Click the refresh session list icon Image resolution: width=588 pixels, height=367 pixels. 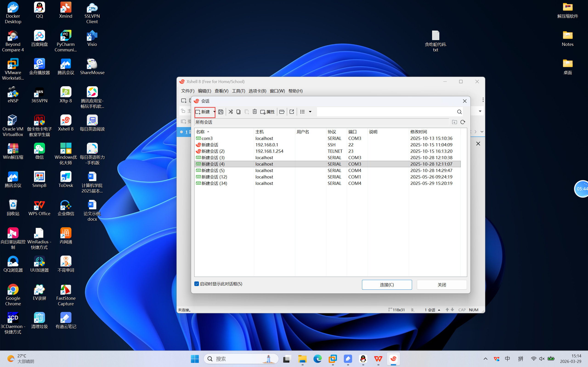[x=463, y=122]
